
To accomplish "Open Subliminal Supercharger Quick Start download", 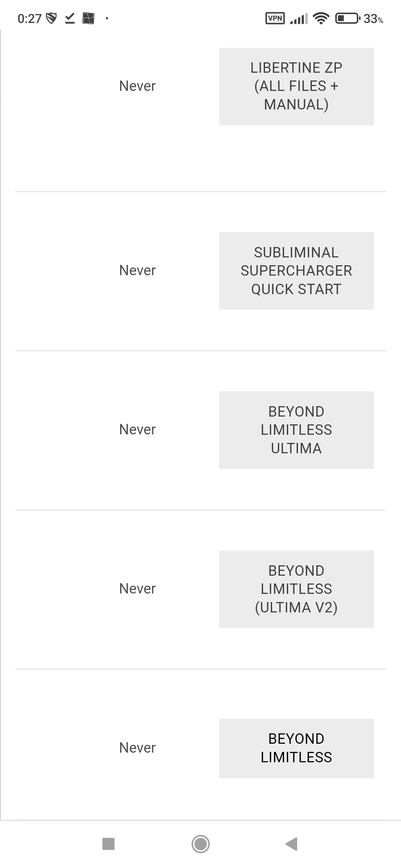I will 296,271.
